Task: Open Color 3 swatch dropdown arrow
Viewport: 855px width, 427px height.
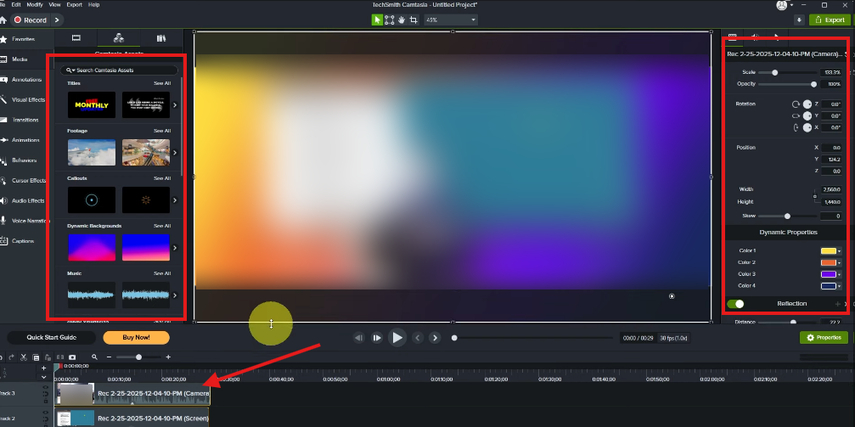Action: click(x=839, y=274)
